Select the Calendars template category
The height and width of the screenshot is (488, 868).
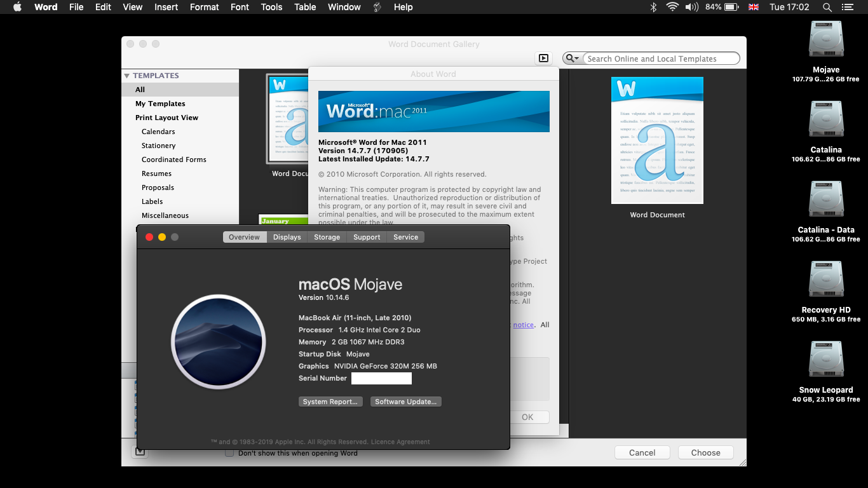pyautogui.click(x=180, y=132)
